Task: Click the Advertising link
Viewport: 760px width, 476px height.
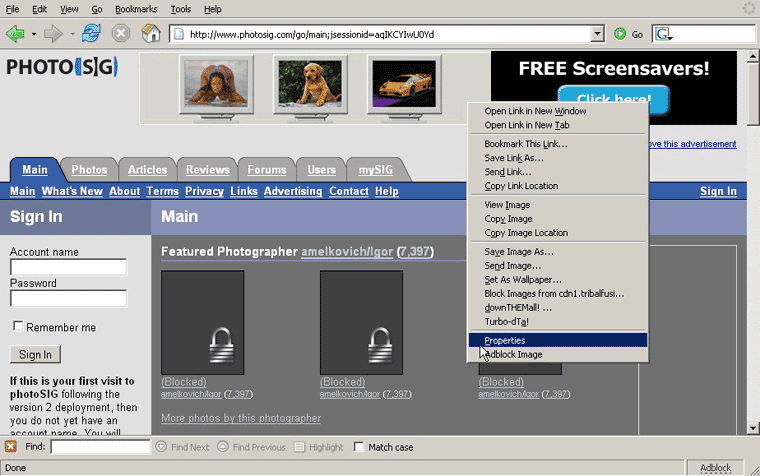Action: pyautogui.click(x=293, y=191)
